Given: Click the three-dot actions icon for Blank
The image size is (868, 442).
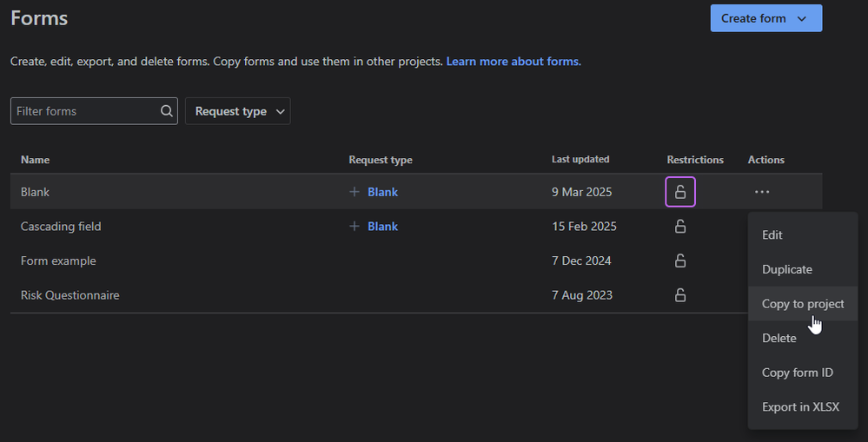Looking at the screenshot, I should pos(762,192).
